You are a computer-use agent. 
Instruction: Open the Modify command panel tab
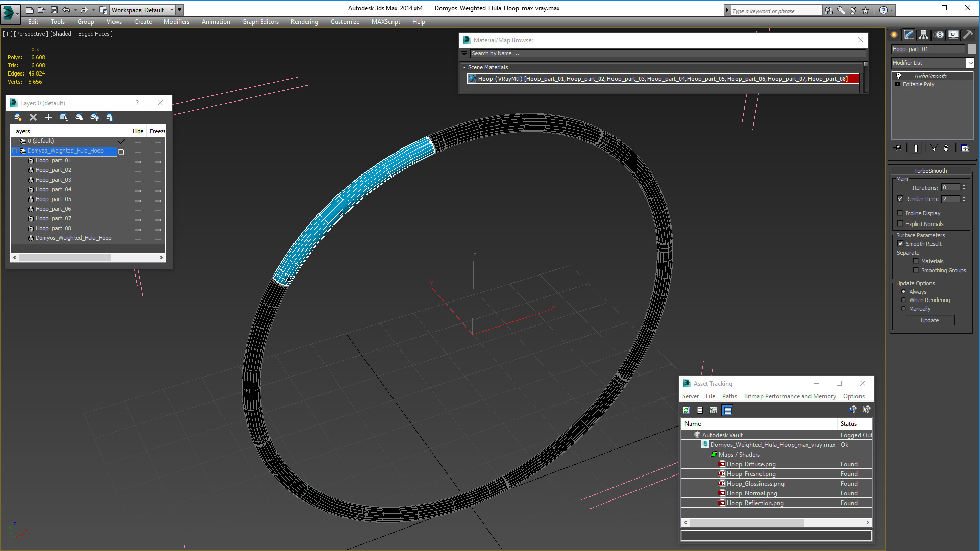click(909, 35)
